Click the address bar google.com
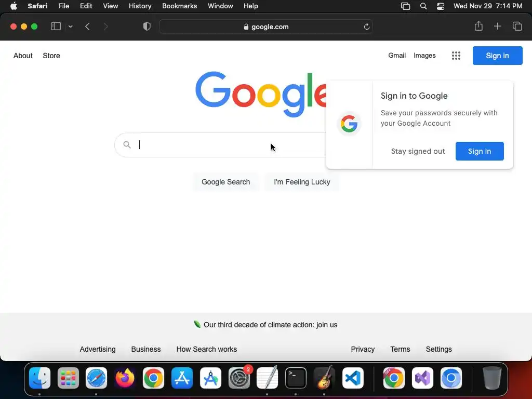This screenshot has height=399, width=532. click(x=266, y=27)
